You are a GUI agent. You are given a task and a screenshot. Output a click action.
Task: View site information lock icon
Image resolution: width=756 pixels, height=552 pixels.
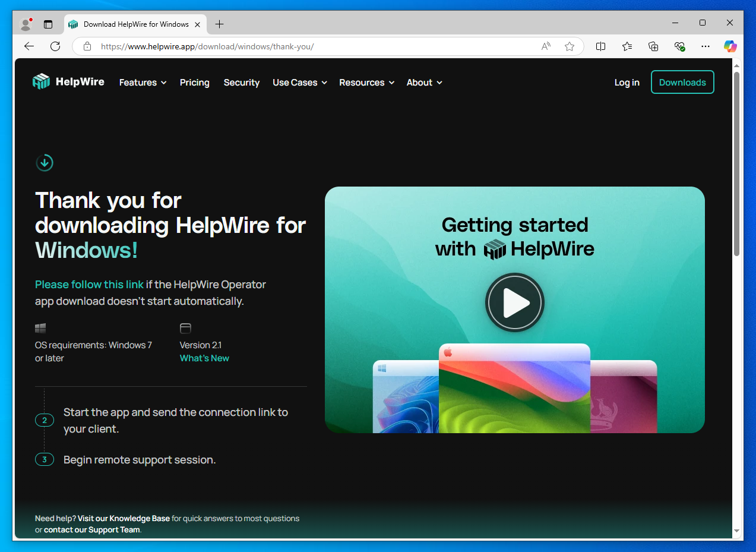87,46
